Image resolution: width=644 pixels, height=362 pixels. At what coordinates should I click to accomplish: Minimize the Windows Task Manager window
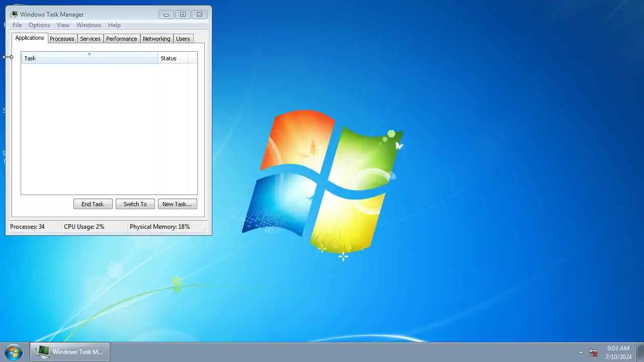[x=166, y=15]
